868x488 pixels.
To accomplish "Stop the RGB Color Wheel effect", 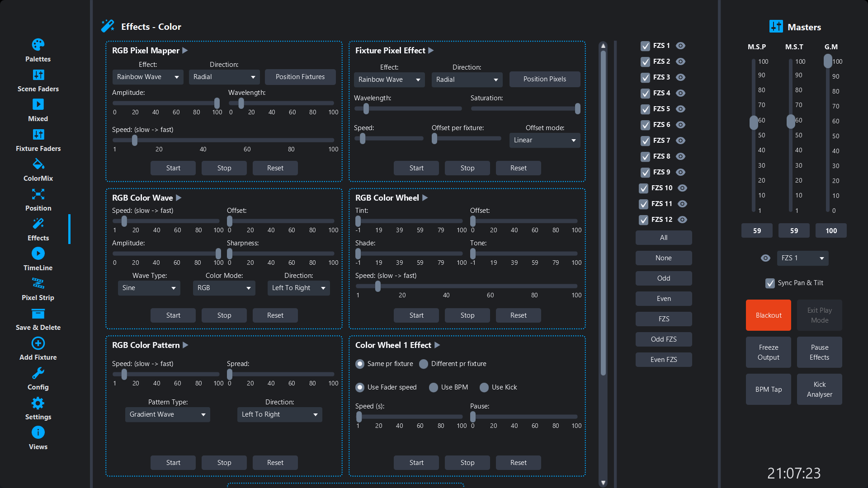I will 467,315.
